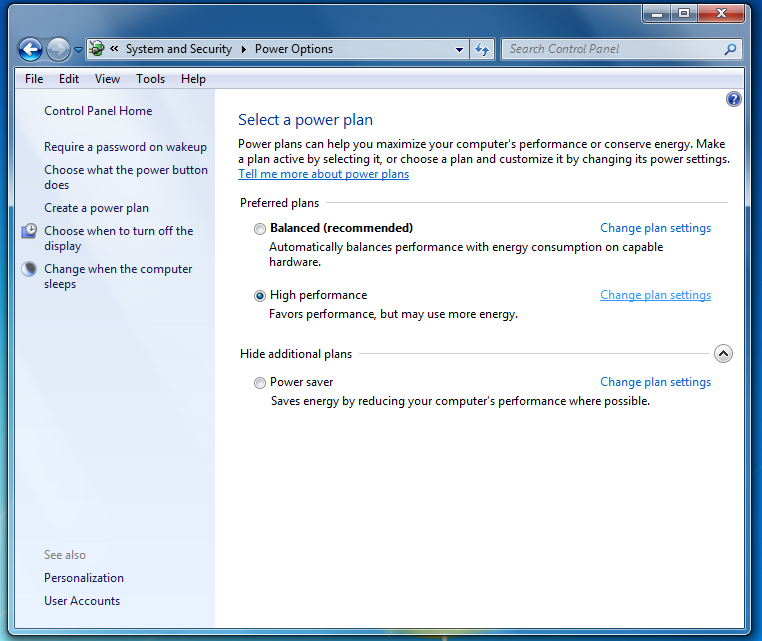The image size is (762, 641).
Task: Close the Power Options window
Action: [x=721, y=14]
